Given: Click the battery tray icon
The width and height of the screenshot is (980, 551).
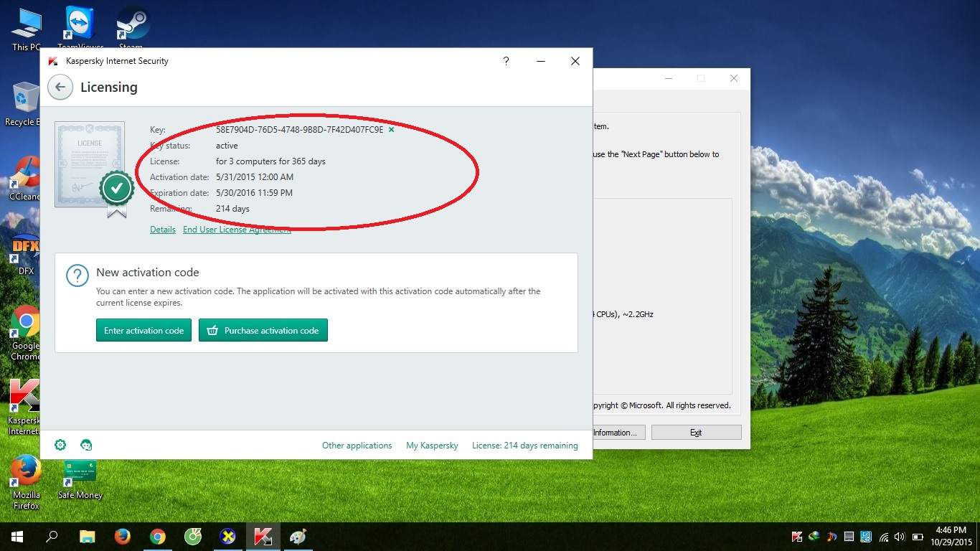Looking at the screenshot, I should tap(918, 537).
